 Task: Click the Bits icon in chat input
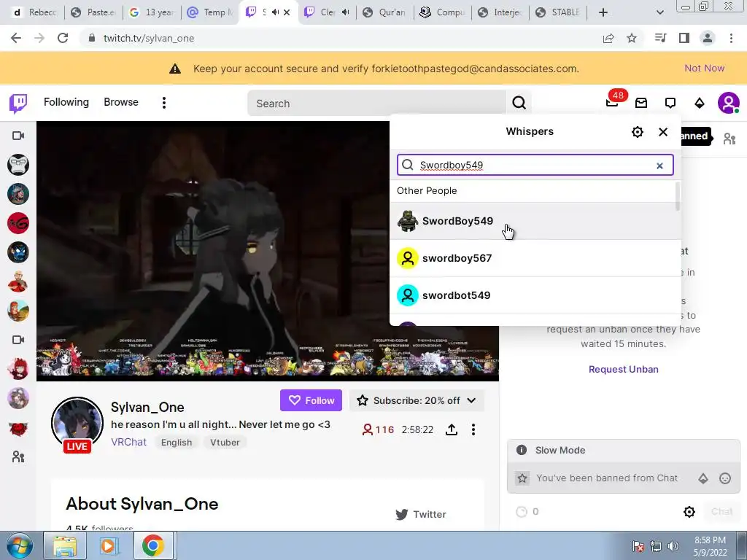[703, 478]
